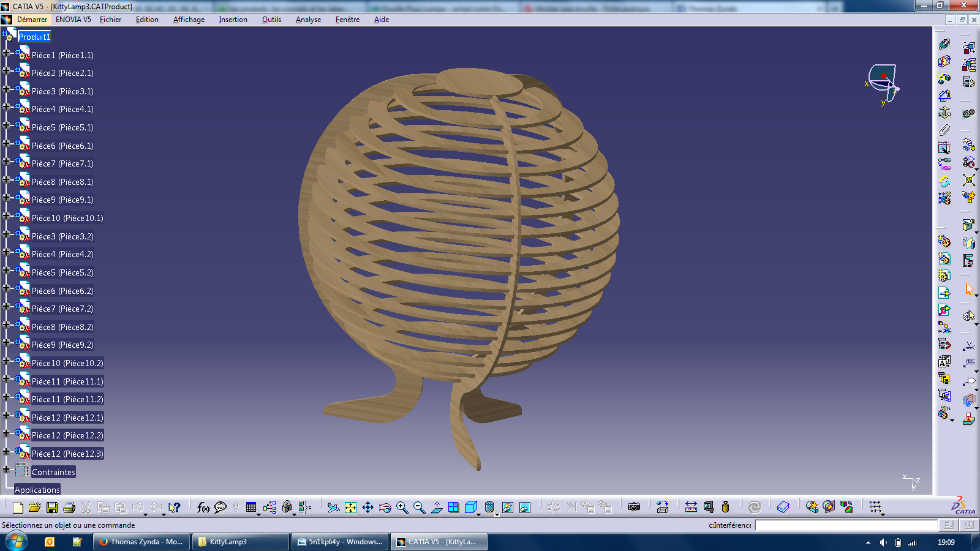Viewport: 980px width, 551px height.
Task: Expand the Pièce1 (Pièce1.1) tree node
Action: (x=6, y=53)
